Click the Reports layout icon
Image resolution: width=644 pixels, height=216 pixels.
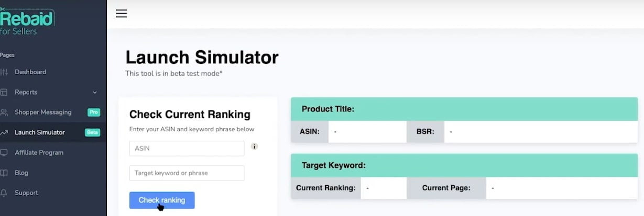point(4,92)
